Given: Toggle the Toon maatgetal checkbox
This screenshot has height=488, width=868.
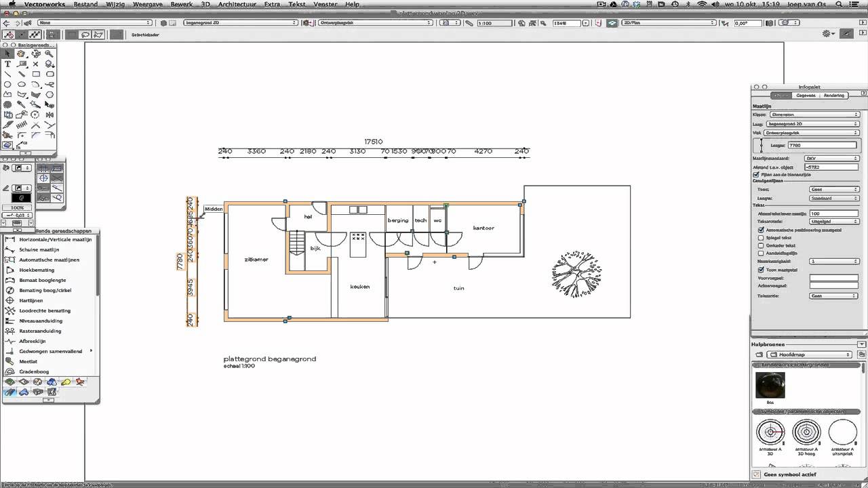Looking at the screenshot, I should tap(761, 270).
